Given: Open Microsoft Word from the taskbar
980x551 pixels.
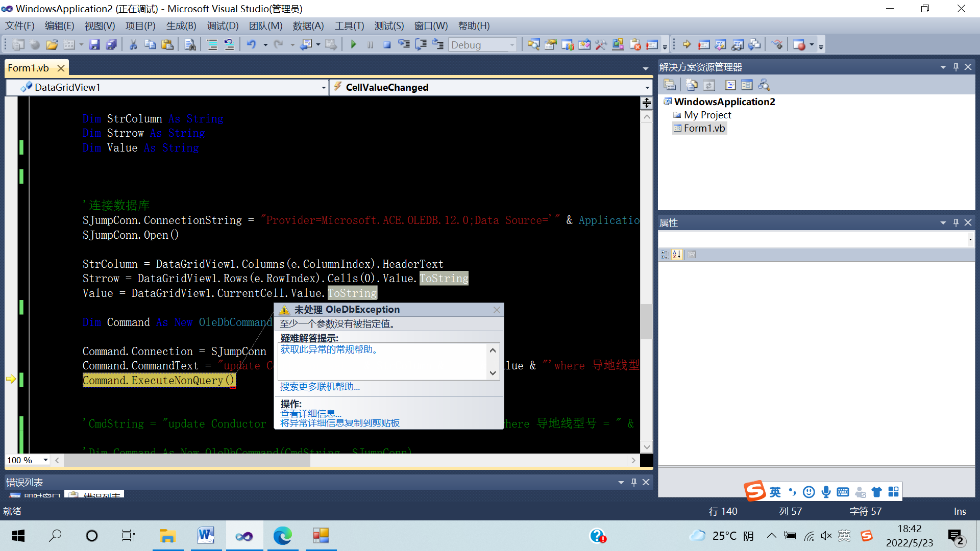Looking at the screenshot, I should 206,536.
